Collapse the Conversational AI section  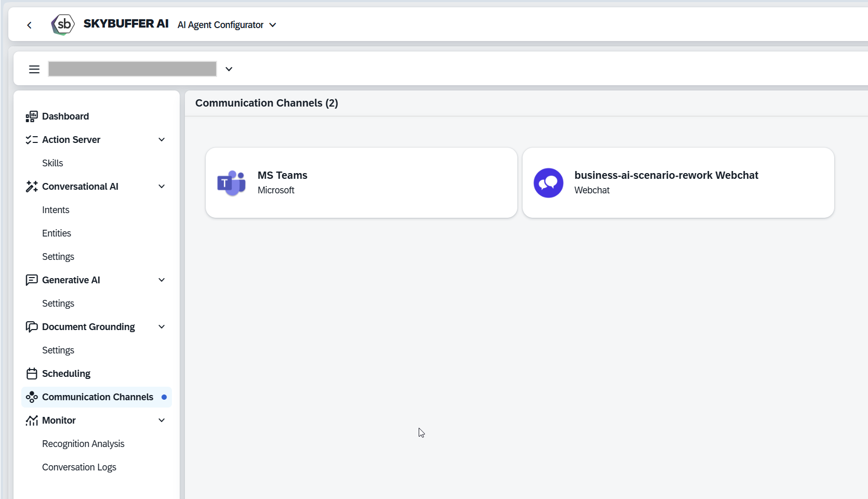tap(162, 187)
